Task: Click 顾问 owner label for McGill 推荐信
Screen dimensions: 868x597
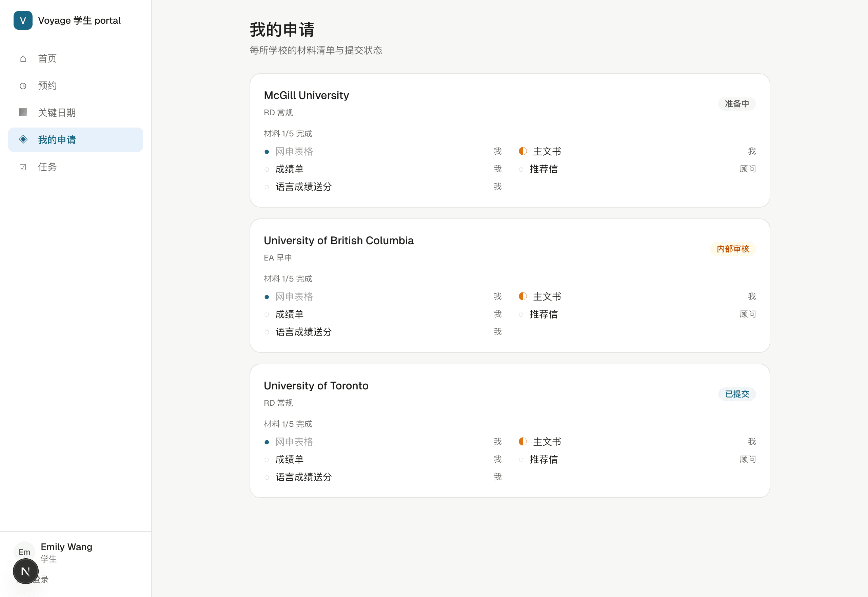Action: [748, 169]
